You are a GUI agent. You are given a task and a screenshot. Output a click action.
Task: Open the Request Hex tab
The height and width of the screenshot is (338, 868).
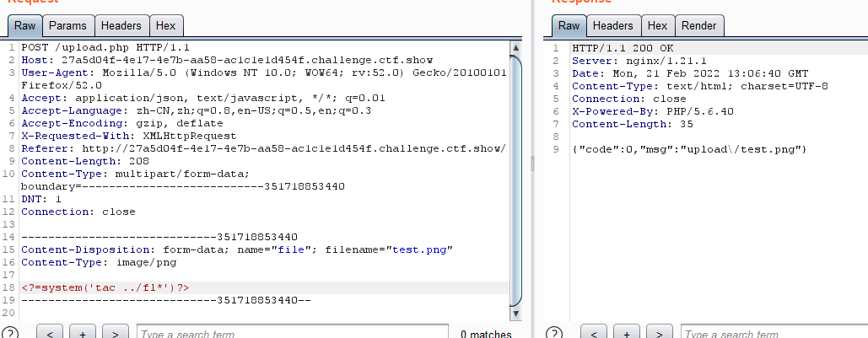165,25
